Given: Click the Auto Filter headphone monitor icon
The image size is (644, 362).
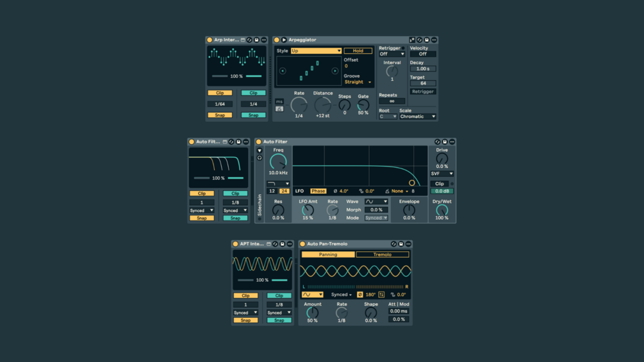Looking at the screenshot, I should coord(260,158).
